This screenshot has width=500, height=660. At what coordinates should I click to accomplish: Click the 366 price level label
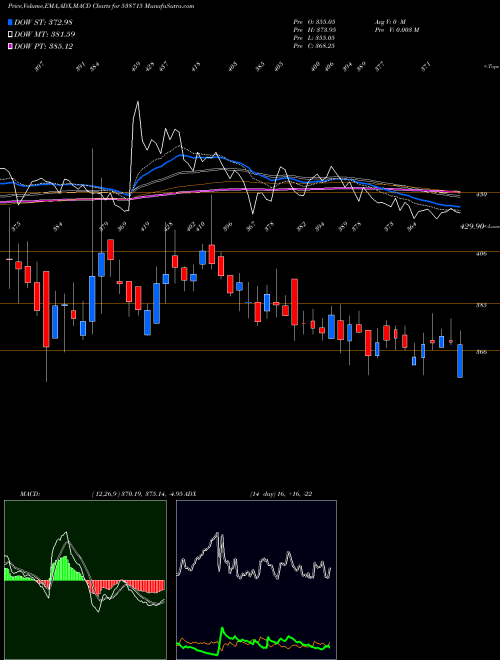click(481, 352)
